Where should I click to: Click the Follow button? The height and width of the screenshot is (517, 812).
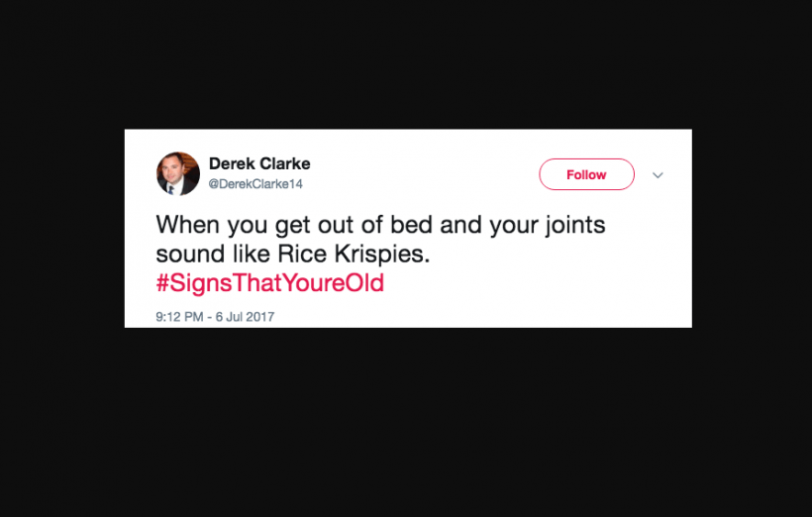pos(586,174)
